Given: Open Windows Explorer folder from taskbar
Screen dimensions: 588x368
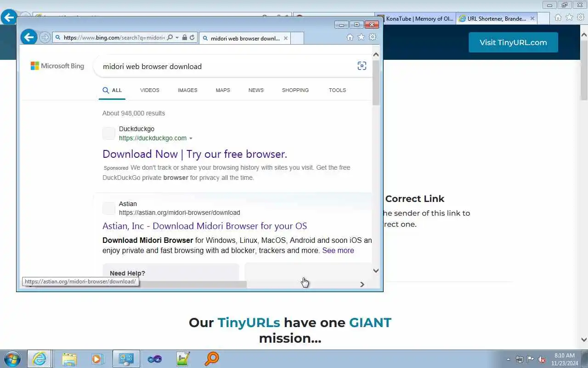Looking at the screenshot, I should (69, 359).
